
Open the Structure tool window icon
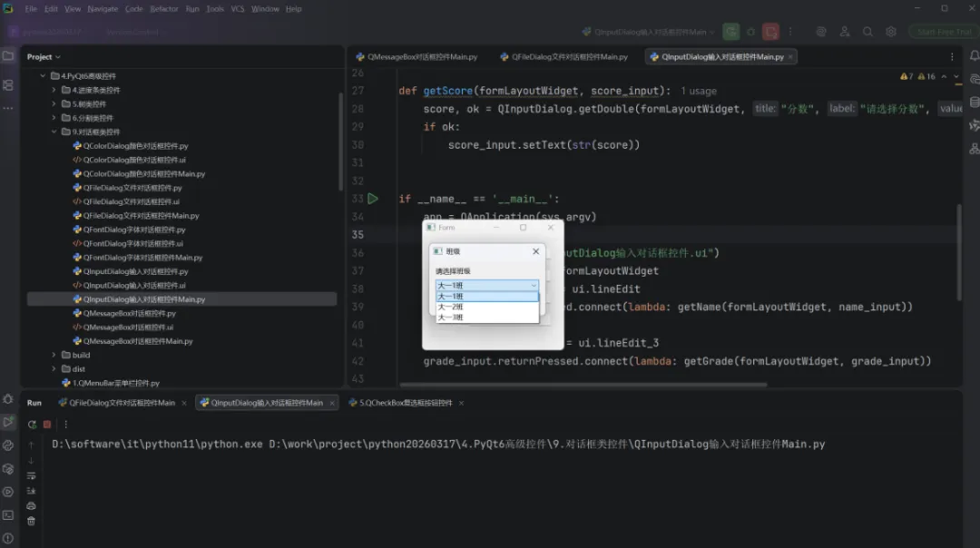pyautogui.click(x=8, y=85)
